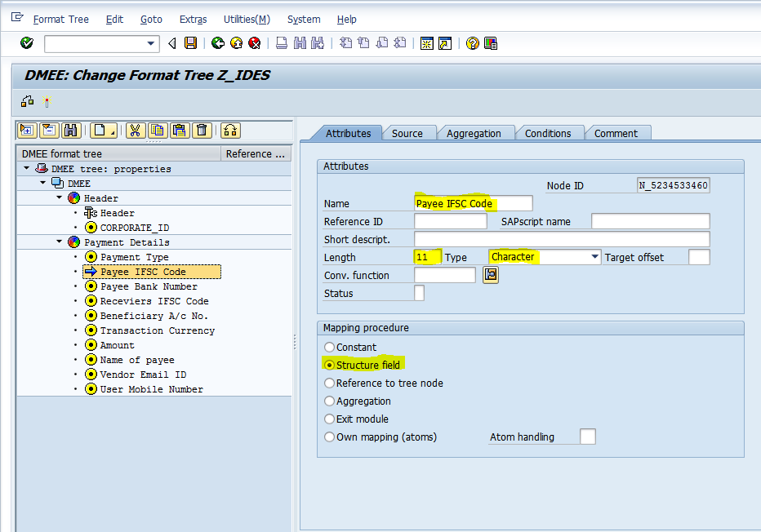The height and width of the screenshot is (532, 761).
Task: Print the current view via the printer icon
Action: tap(282, 42)
